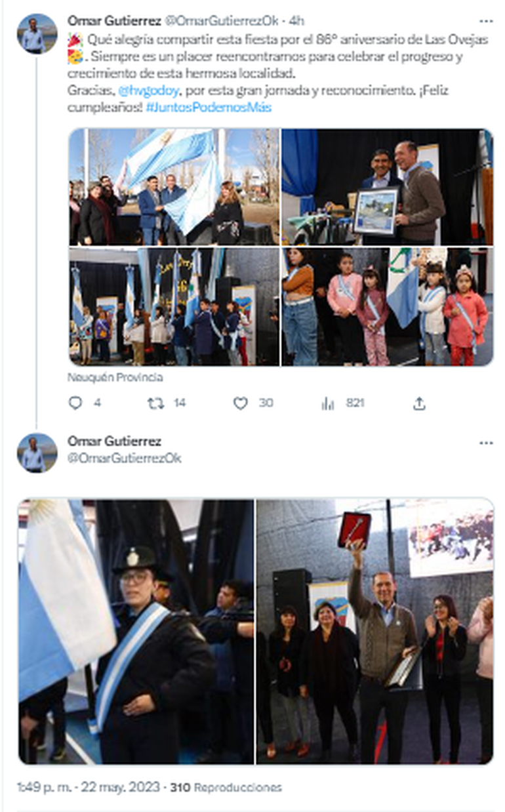This screenshot has width=505, height=812.
Task: Click the @OmarGutierrezOk handle in second tweet
Action: [x=125, y=458]
